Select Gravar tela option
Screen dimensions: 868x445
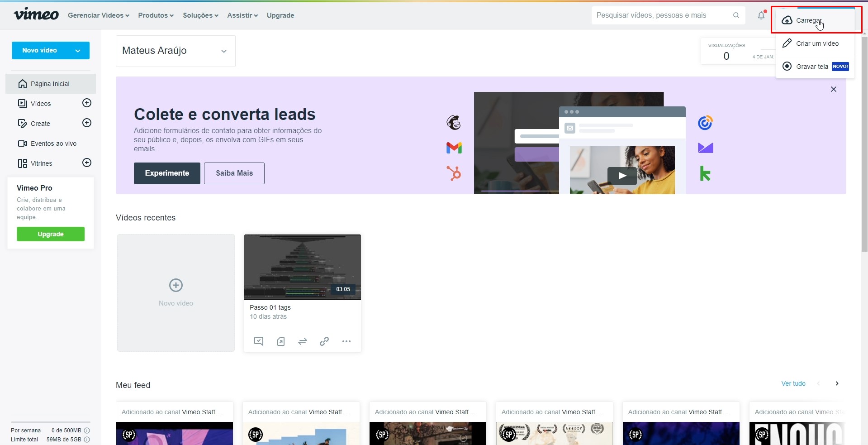(815, 67)
